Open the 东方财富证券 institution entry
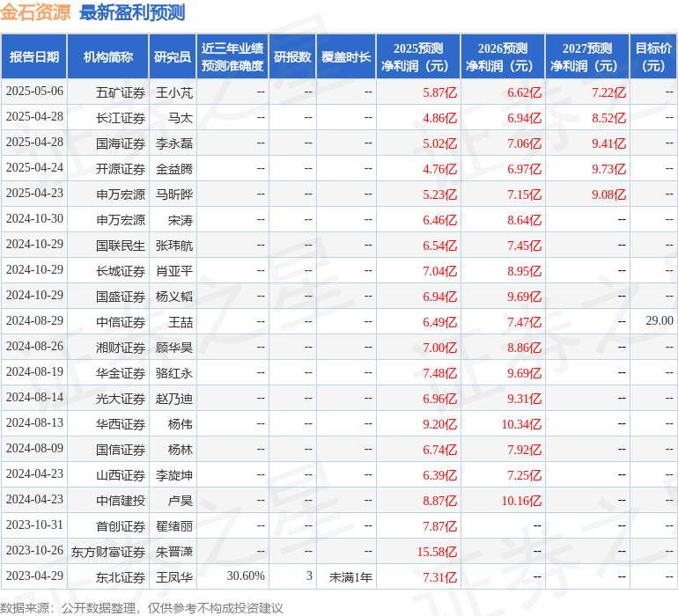 (x=108, y=552)
